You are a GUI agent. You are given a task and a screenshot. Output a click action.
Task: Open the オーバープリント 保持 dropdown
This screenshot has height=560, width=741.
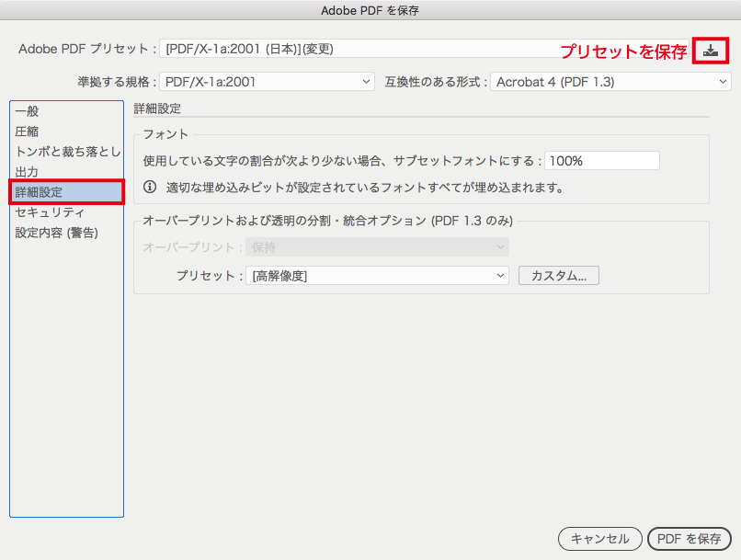[x=377, y=247]
